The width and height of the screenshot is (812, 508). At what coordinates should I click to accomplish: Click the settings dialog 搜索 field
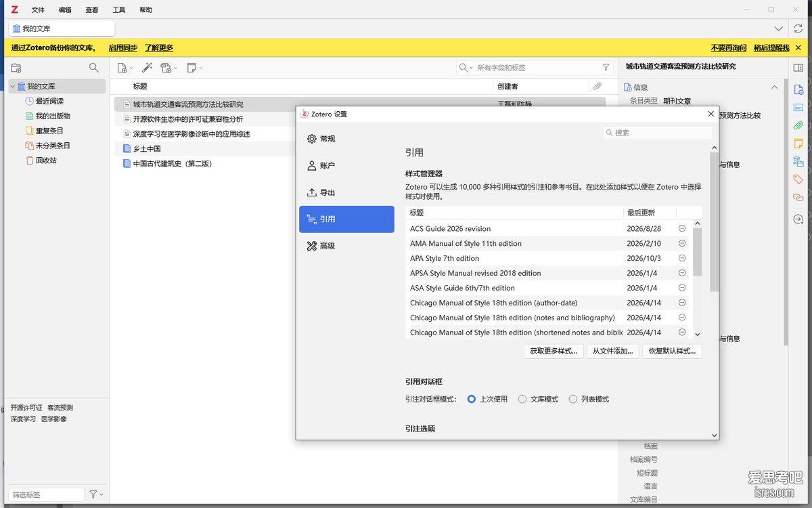point(657,133)
